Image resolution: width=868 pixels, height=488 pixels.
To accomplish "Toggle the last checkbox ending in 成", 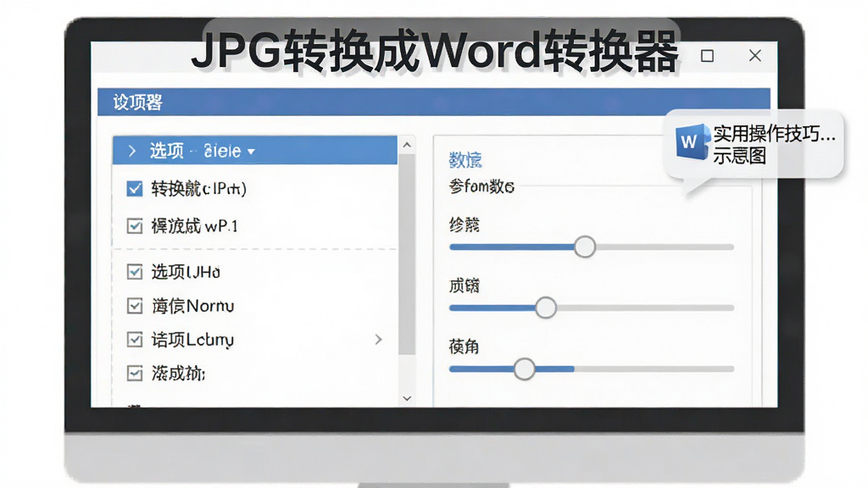I will click(135, 374).
